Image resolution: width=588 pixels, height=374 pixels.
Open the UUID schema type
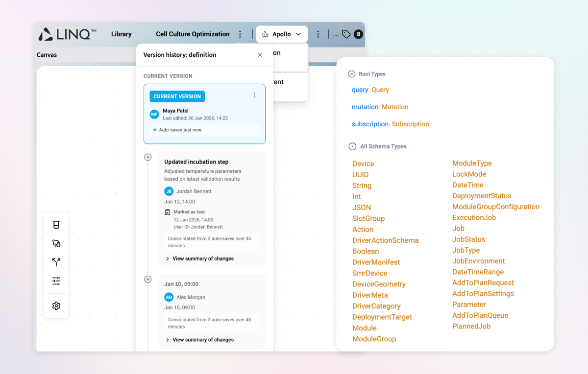pos(361,175)
